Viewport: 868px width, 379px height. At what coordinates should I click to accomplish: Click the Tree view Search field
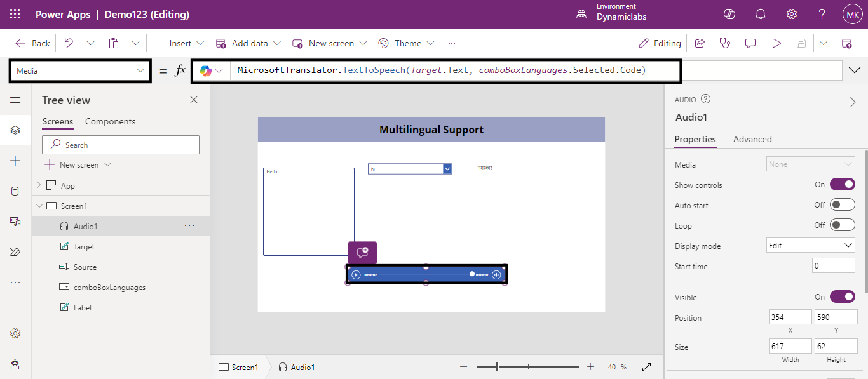point(121,145)
